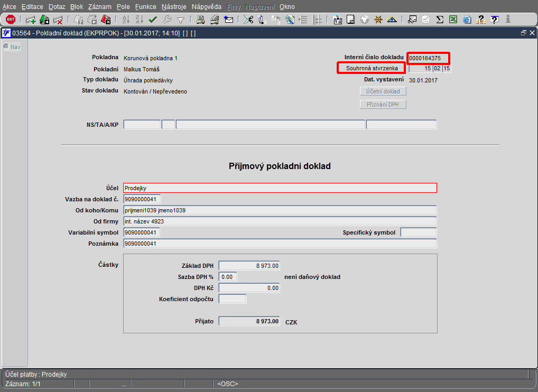
Task: Open the filter funnel icon
Action: click(180, 20)
